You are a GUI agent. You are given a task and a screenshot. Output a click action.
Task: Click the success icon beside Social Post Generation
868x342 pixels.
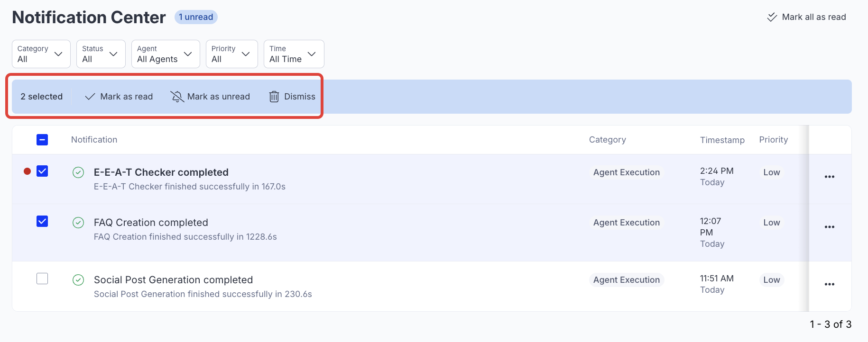tap(78, 280)
